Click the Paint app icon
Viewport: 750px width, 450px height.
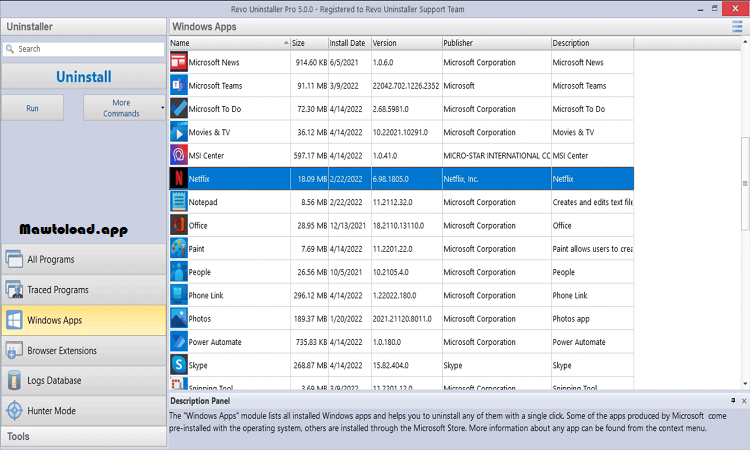click(x=178, y=249)
